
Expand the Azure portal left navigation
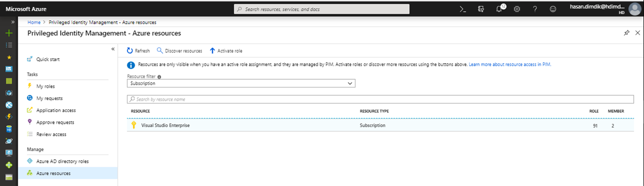pyautogui.click(x=13, y=22)
